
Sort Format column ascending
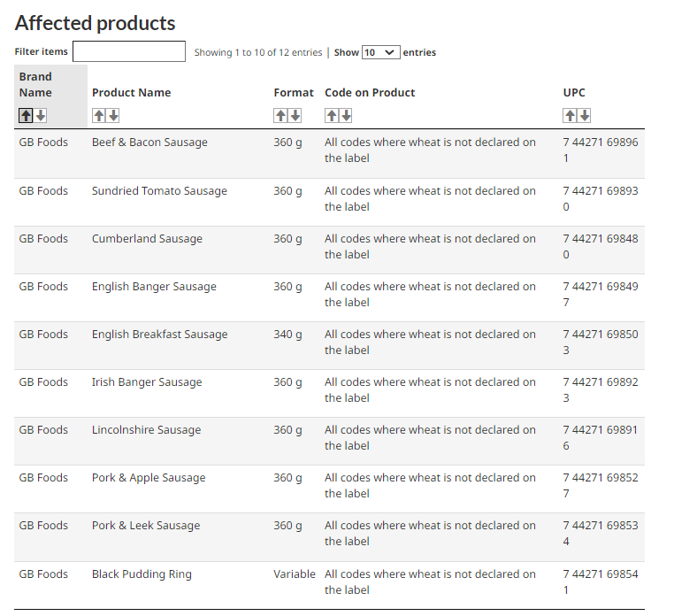point(280,115)
